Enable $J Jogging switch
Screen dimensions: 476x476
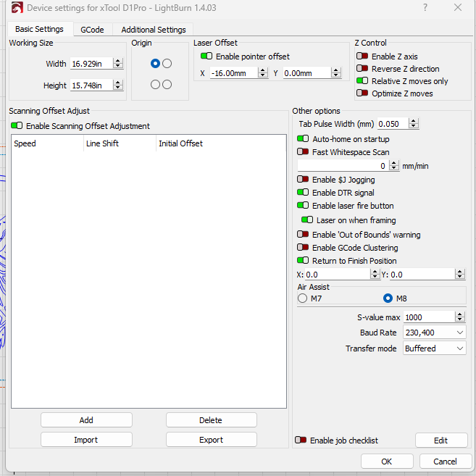pyautogui.click(x=303, y=180)
